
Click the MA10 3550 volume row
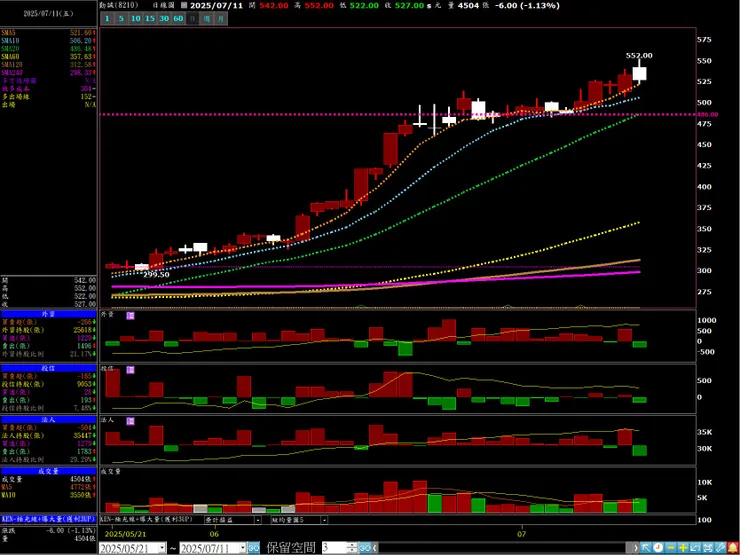pos(49,495)
